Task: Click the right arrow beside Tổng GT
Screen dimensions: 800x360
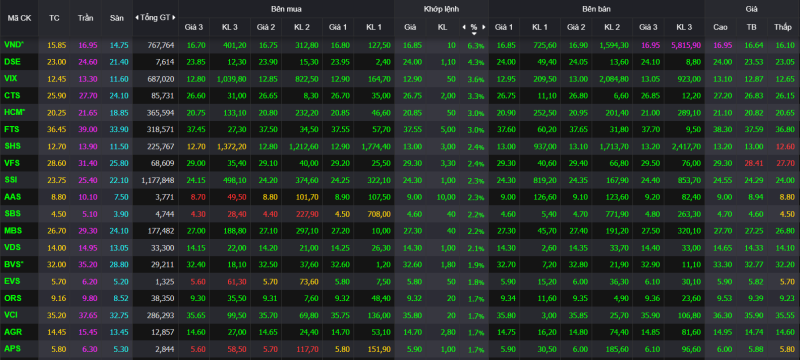Action: tap(173, 18)
